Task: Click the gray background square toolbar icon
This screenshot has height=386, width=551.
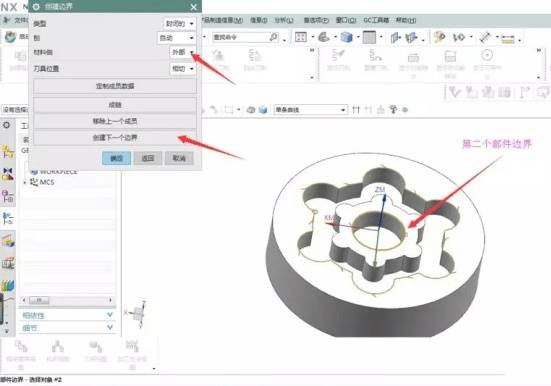Action: [369, 37]
